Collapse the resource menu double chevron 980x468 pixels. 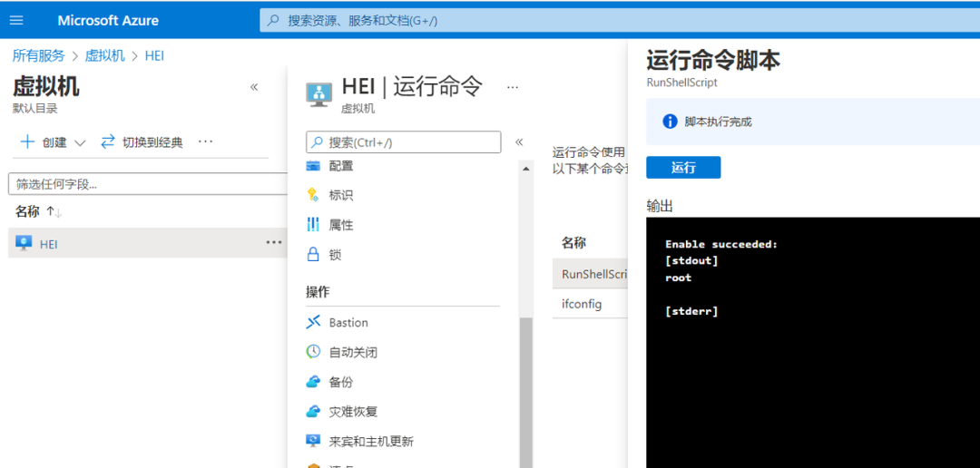coord(519,141)
